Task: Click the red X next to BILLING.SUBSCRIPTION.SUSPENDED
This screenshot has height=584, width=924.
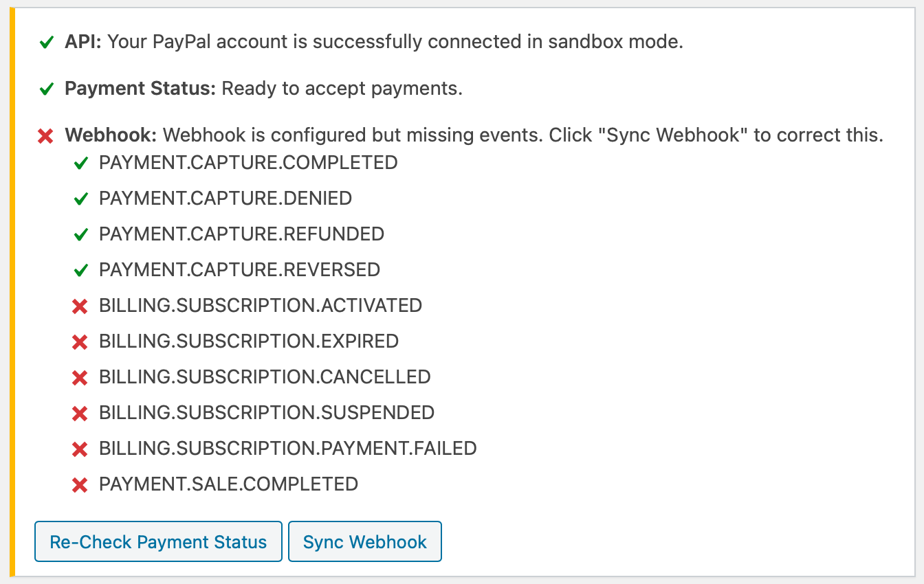Action: click(80, 414)
